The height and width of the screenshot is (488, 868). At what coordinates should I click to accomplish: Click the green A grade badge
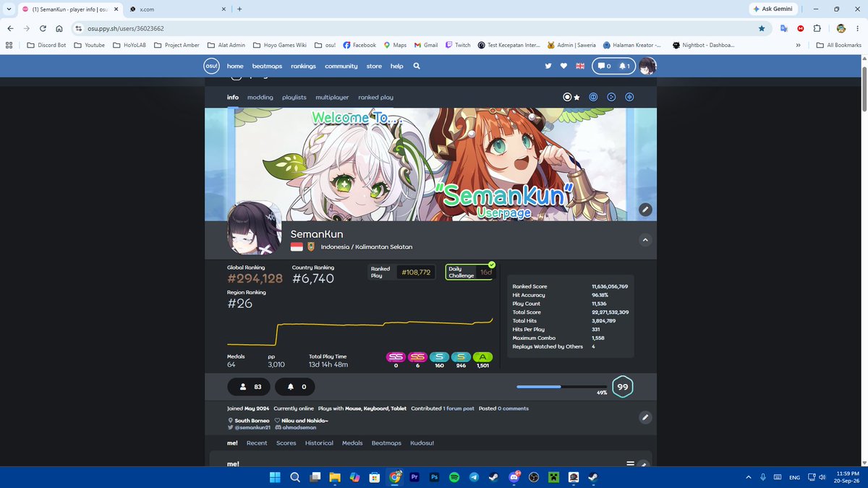point(482,357)
